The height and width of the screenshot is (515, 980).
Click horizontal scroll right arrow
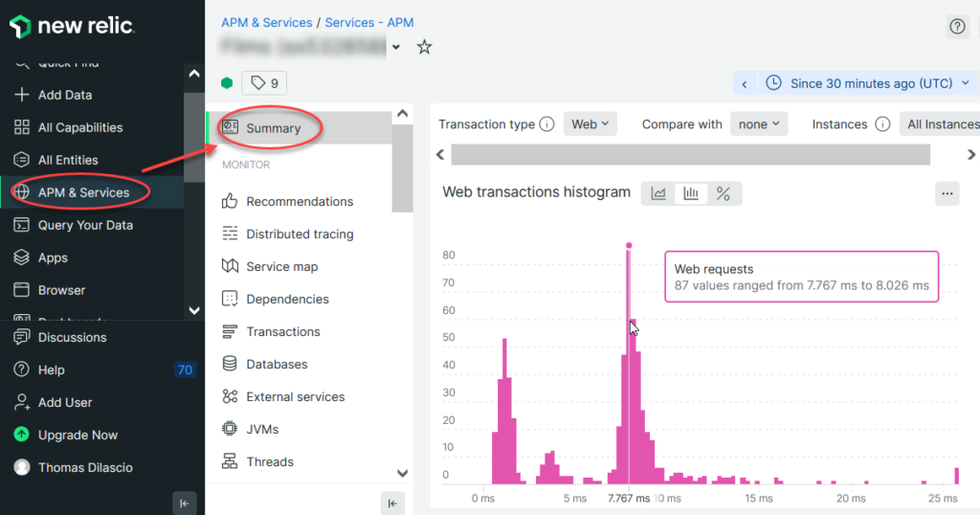pyautogui.click(x=971, y=154)
